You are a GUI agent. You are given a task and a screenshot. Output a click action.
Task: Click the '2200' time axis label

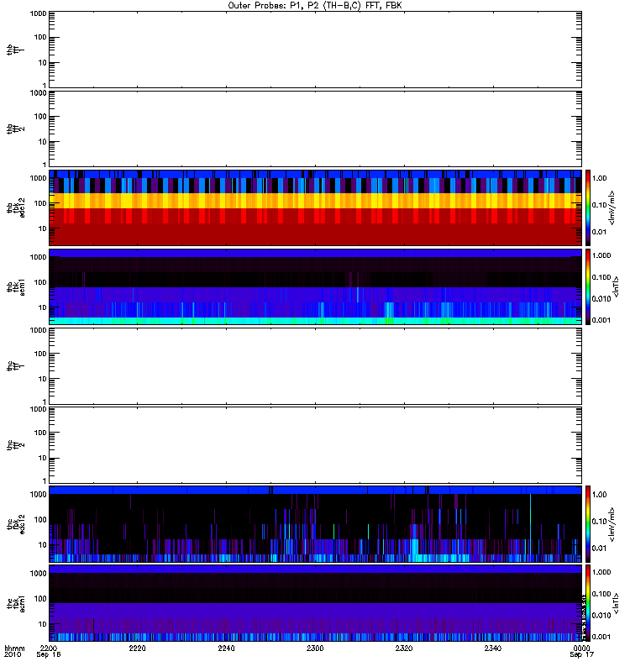tap(49, 648)
